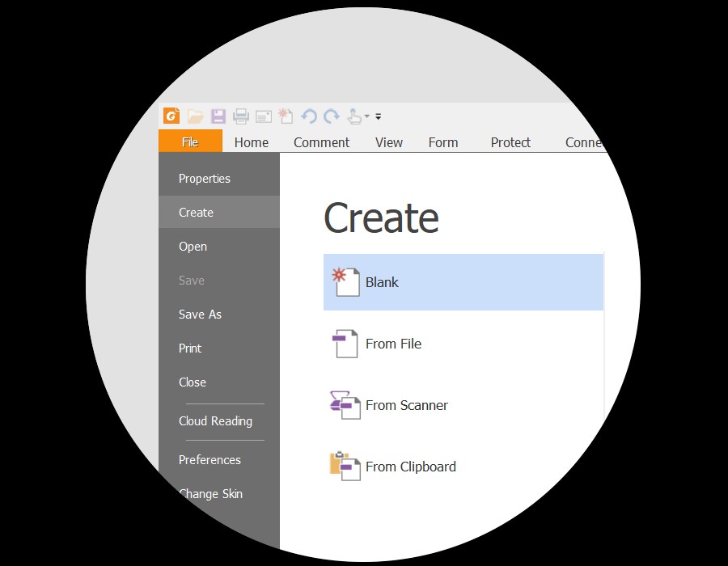
Task: Choose From Clipboard create option
Action: coord(410,467)
